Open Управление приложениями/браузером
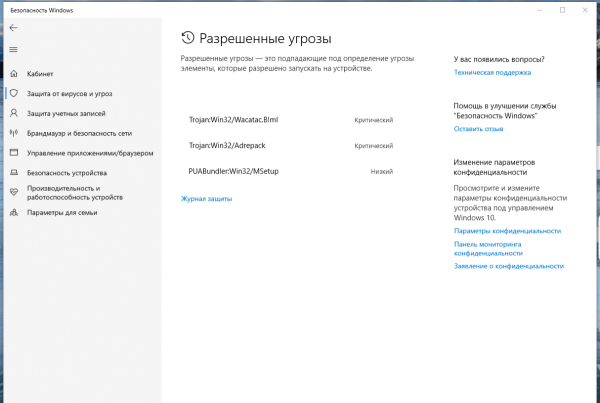 [90, 153]
